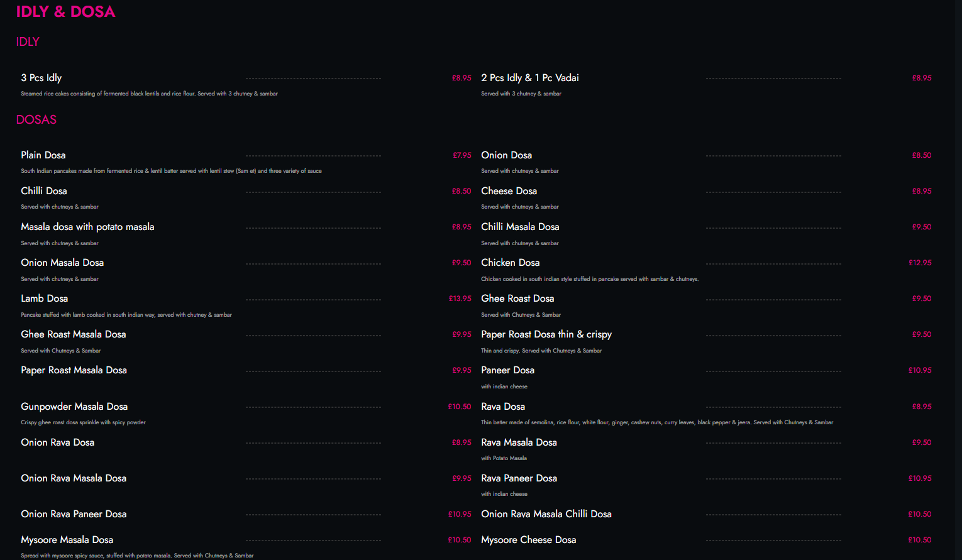Screen dimensions: 962x560
Task: Select the Chicken Dosa item title
Action: tap(510, 263)
